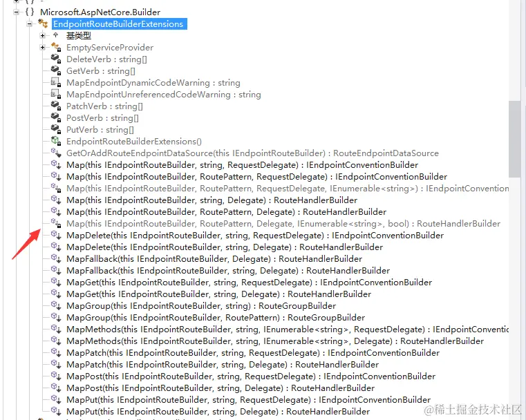Select the Microsoft.AspNetCore.Builder namespace
This screenshot has width=526, height=420.
coord(100,12)
